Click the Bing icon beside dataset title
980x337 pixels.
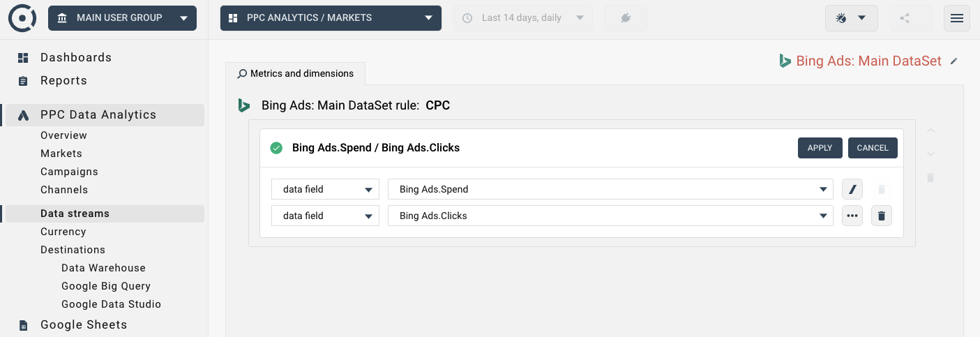[x=785, y=61]
